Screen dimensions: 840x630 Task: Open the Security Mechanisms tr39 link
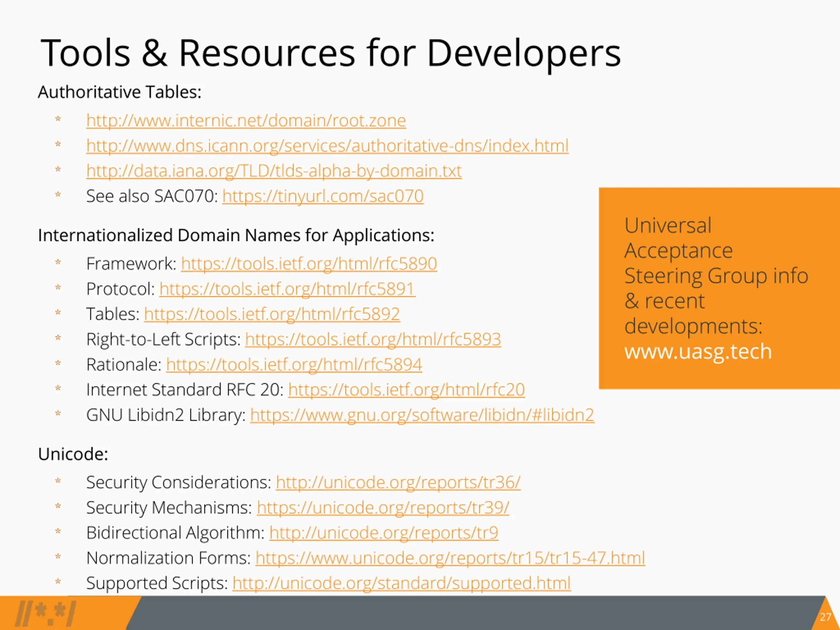(x=383, y=508)
